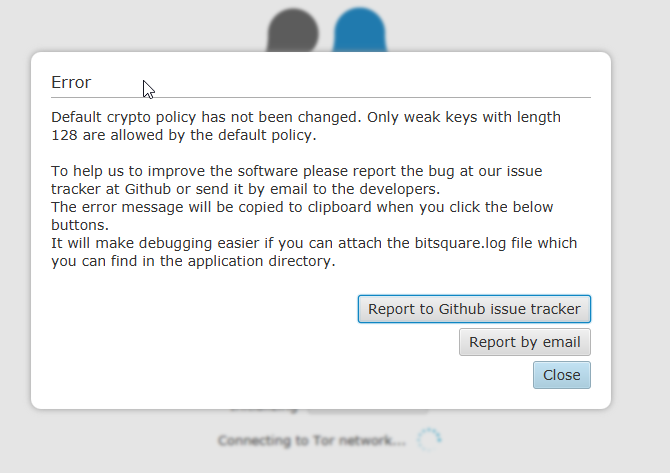Click the word bitsquare.log in the message
Viewport: 670px width, 473px height.
[x=460, y=243]
